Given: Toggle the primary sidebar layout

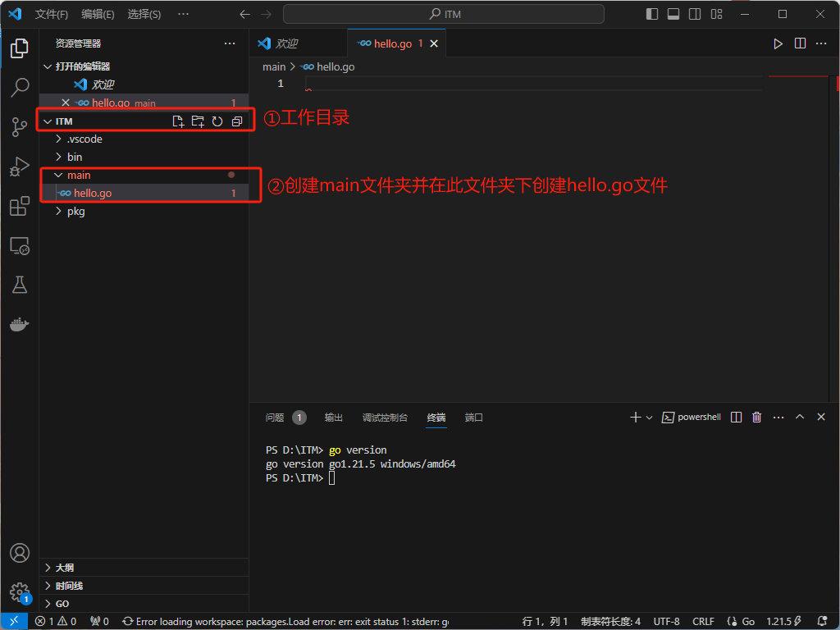Looking at the screenshot, I should (652, 15).
